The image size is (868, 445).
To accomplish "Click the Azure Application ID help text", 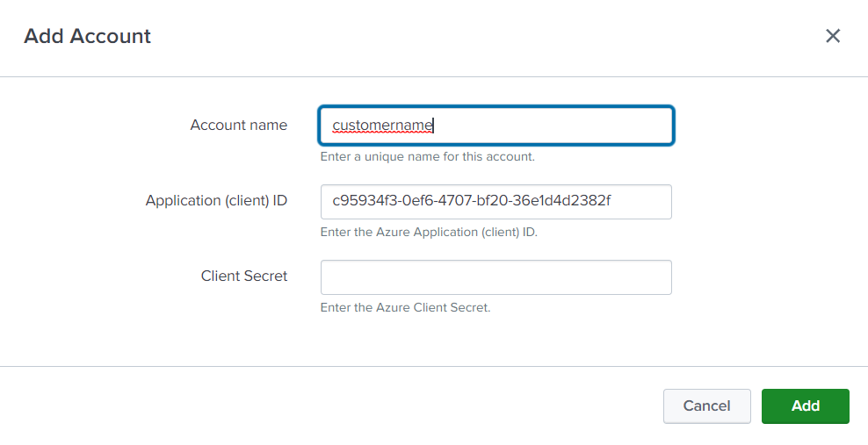I will tap(429, 233).
